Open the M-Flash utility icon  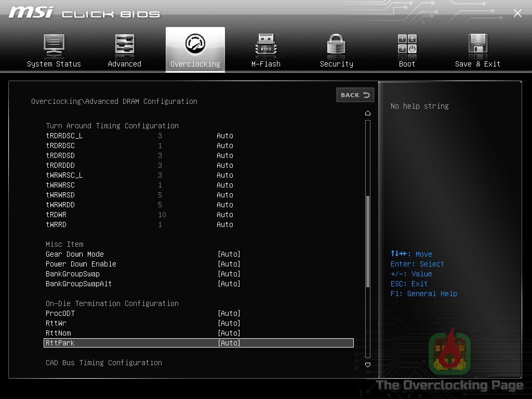click(265, 46)
